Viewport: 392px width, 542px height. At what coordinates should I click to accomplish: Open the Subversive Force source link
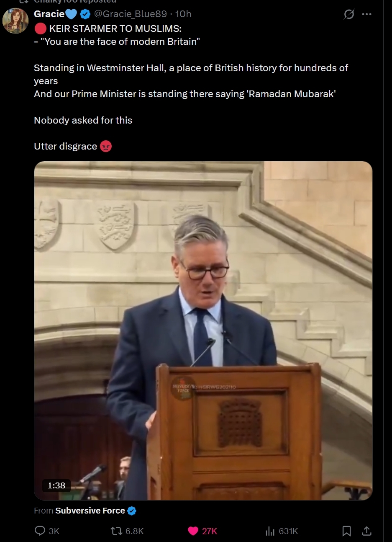click(x=90, y=511)
